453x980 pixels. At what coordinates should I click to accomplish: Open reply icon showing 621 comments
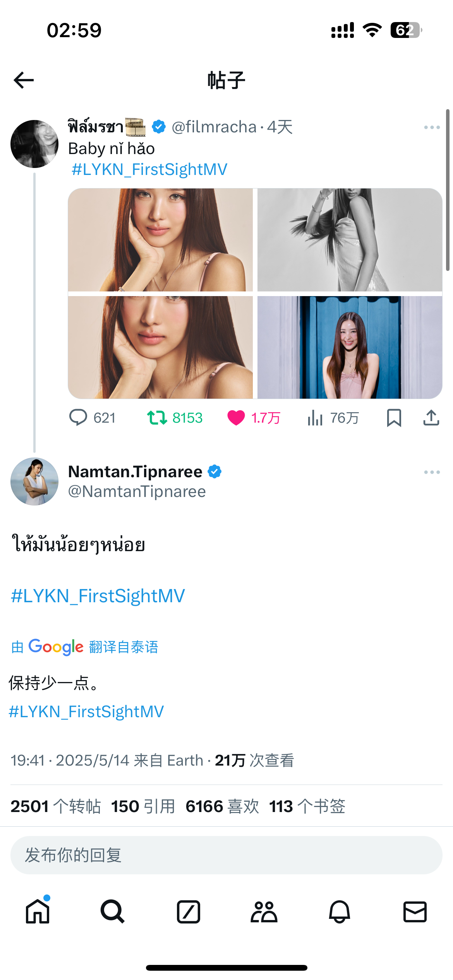(x=78, y=418)
